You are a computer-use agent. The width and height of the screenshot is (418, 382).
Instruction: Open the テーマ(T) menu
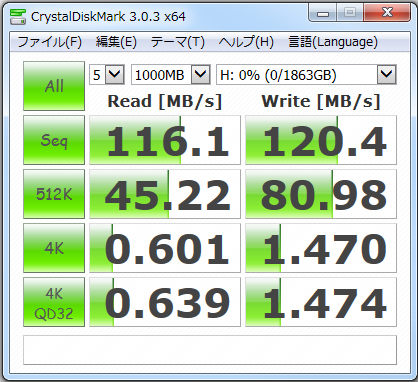tap(178, 42)
